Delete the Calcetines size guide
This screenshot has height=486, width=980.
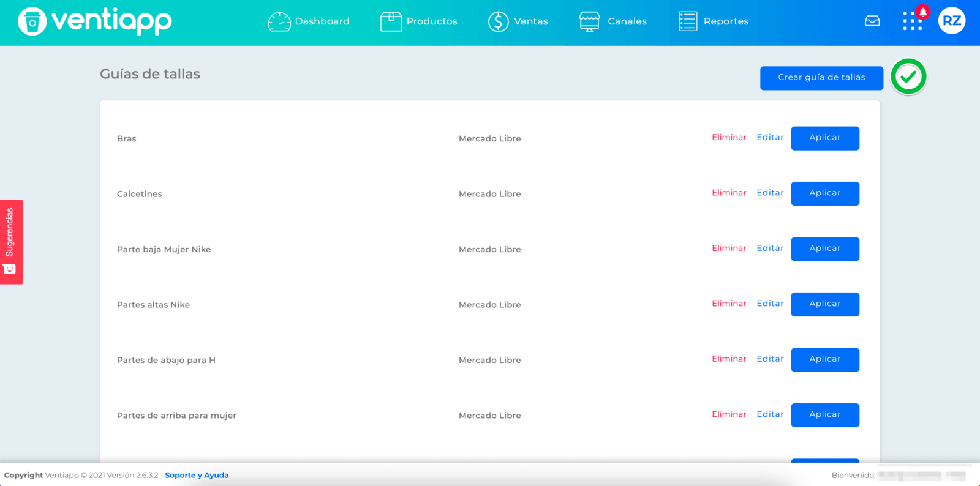pyautogui.click(x=729, y=193)
